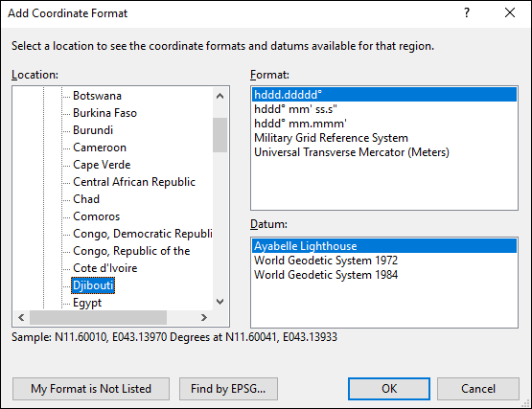The height and width of the screenshot is (409, 532).
Task: Select Burkina Faso in Location tree
Action: 104,113
